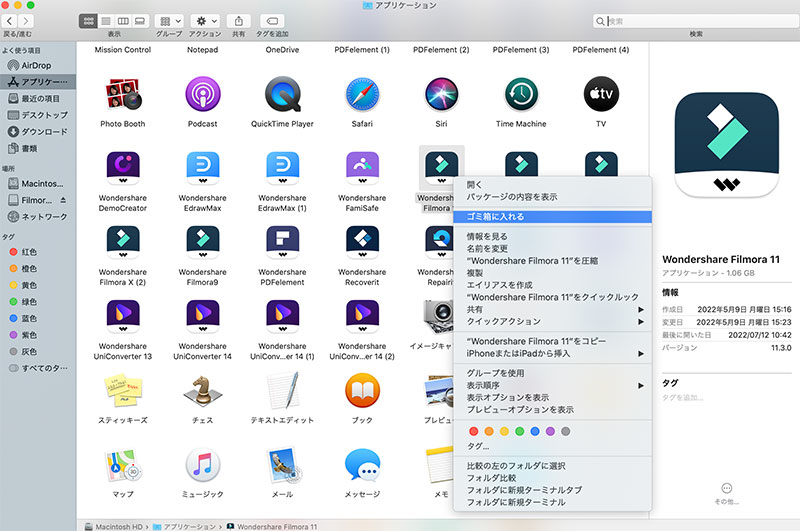Choose 開く from context menu
800x531 pixels.
(552, 185)
